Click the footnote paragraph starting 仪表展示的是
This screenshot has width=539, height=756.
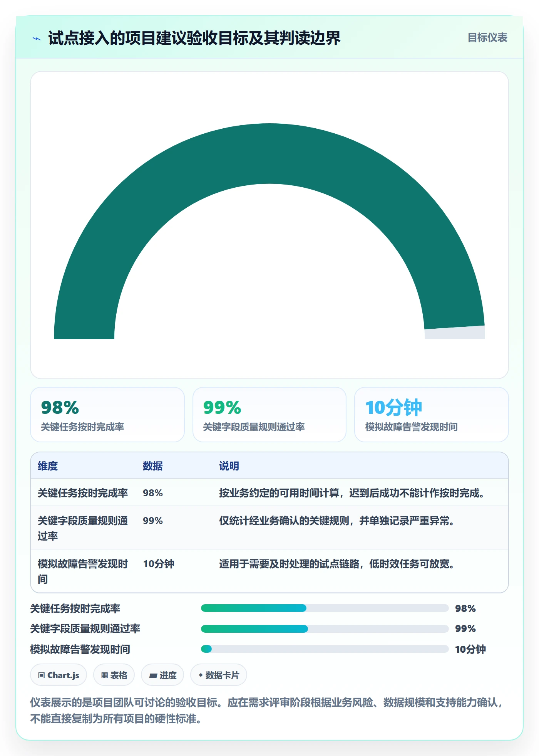(x=267, y=711)
